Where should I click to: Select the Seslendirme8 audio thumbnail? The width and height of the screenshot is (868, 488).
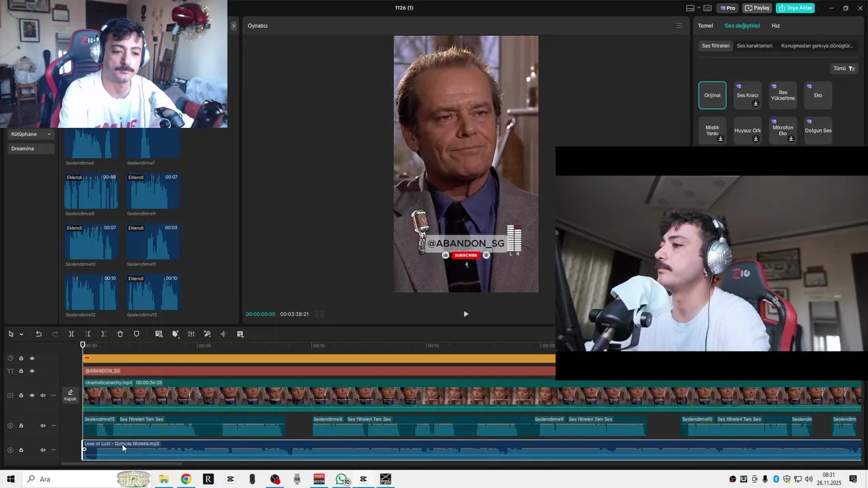click(91, 191)
